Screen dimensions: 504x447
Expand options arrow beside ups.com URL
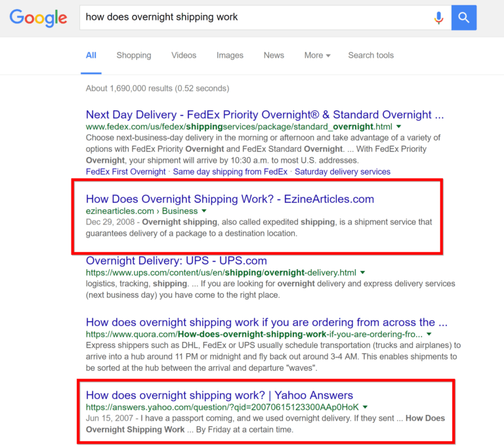pos(363,272)
